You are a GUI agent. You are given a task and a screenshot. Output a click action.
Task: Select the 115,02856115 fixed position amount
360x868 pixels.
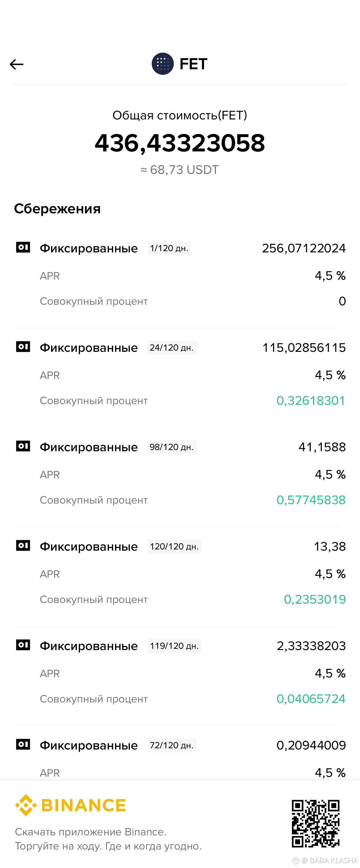click(x=304, y=348)
